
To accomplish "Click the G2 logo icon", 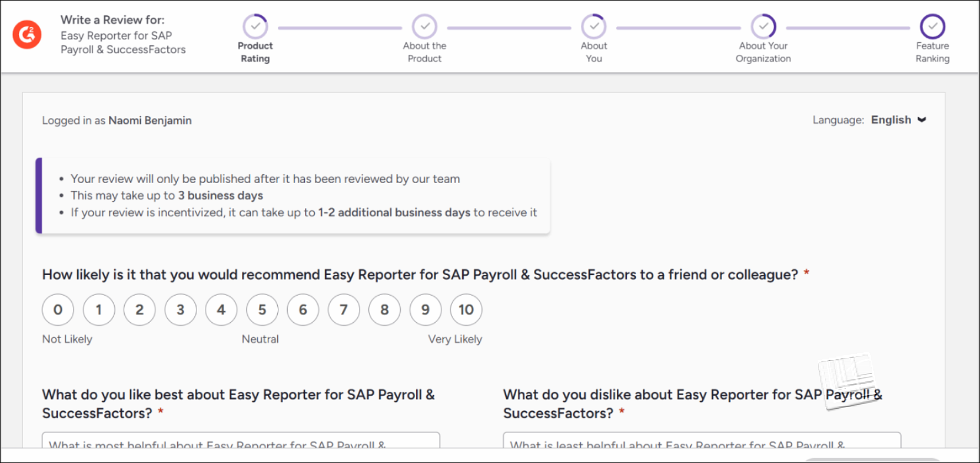I will click(27, 35).
